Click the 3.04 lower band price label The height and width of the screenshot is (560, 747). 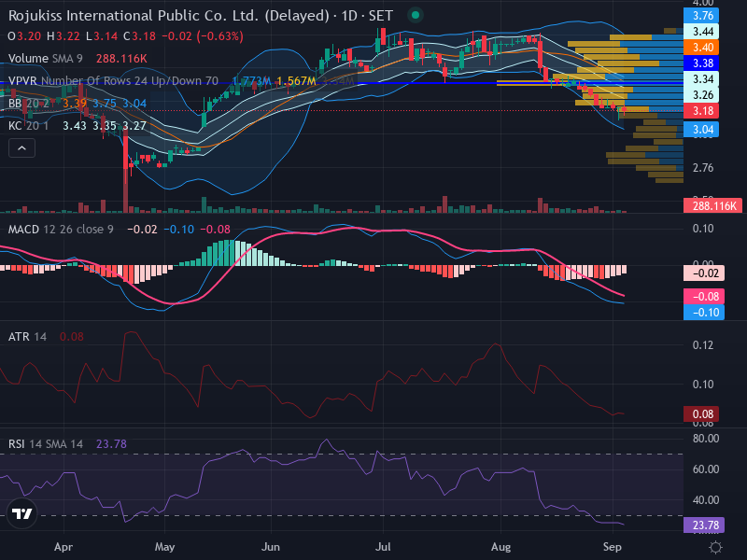coord(701,129)
